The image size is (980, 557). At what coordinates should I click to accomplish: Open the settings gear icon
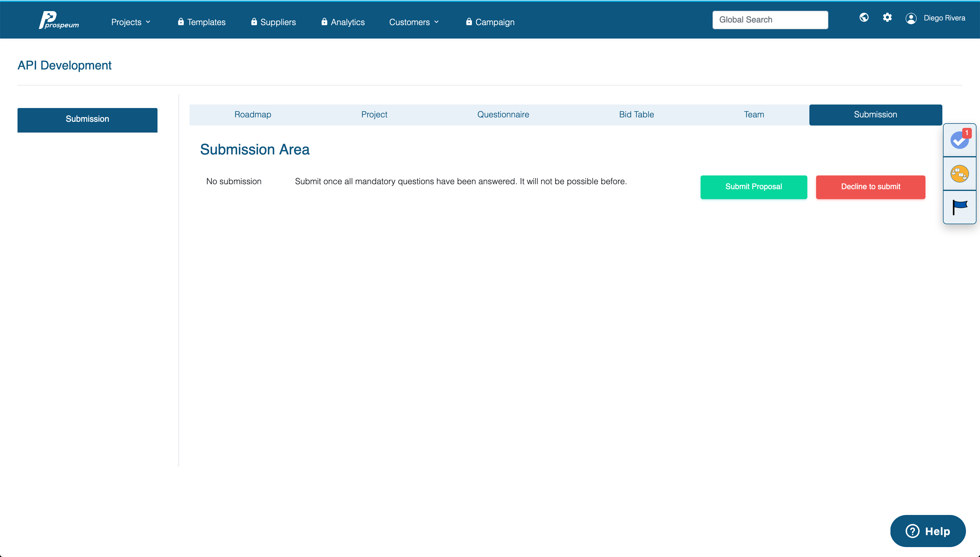[x=887, y=18]
